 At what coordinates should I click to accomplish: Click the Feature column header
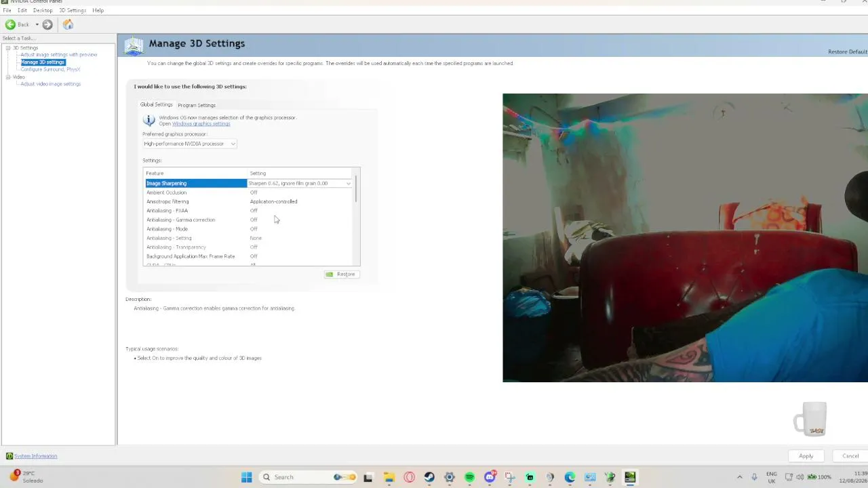coord(195,174)
